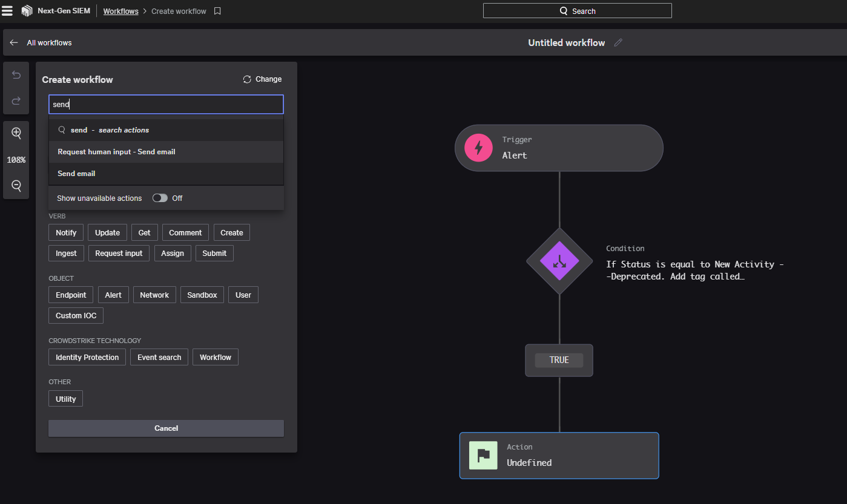Filter by Network object
Screen dimensions: 847x504
tap(154, 295)
